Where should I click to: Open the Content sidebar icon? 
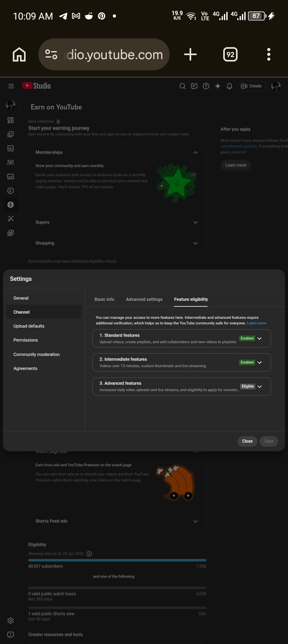tap(11, 134)
